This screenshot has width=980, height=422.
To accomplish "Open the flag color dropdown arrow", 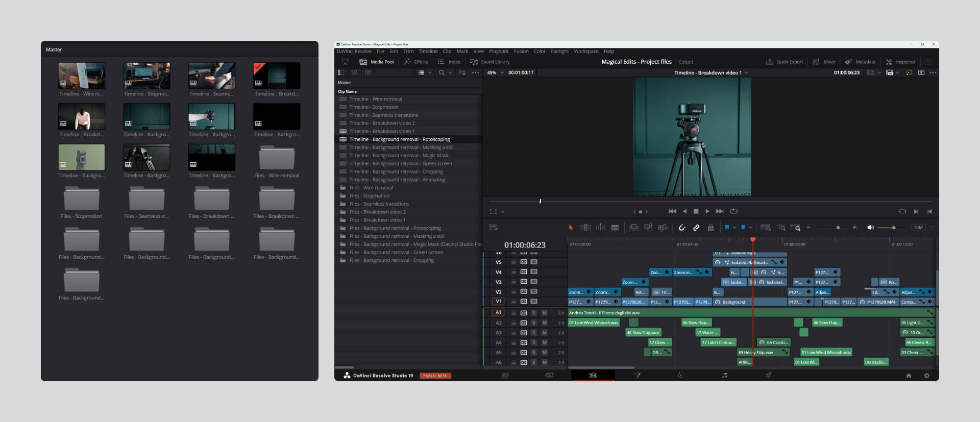I will point(734,228).
